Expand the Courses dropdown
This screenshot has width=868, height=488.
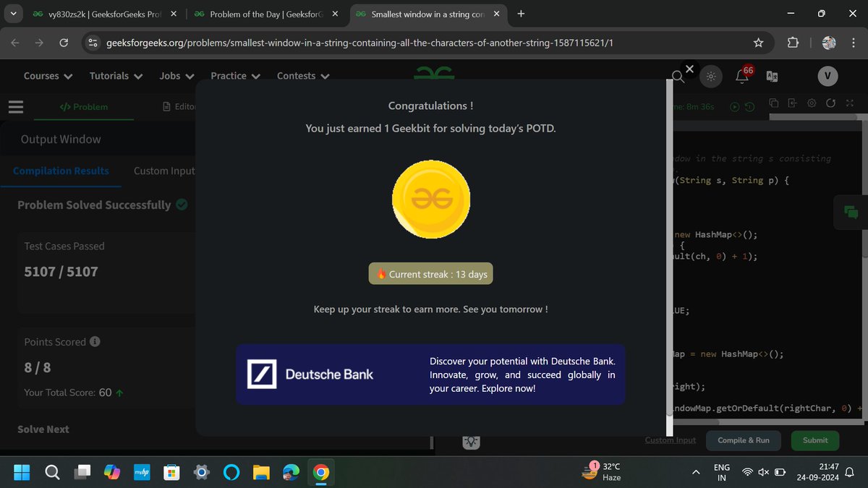point(48,76)
